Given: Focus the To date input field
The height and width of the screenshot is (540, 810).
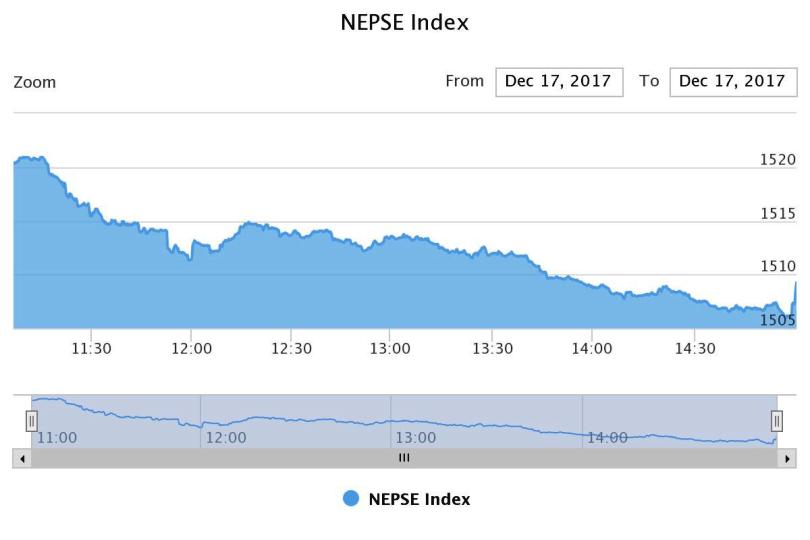Looking at the screenshot, I should (x=732, y=82).
